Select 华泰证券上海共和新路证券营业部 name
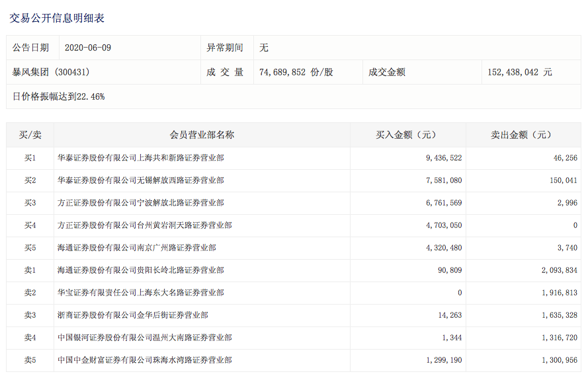This screenshot has height=378, width=588. coord(141,158)
